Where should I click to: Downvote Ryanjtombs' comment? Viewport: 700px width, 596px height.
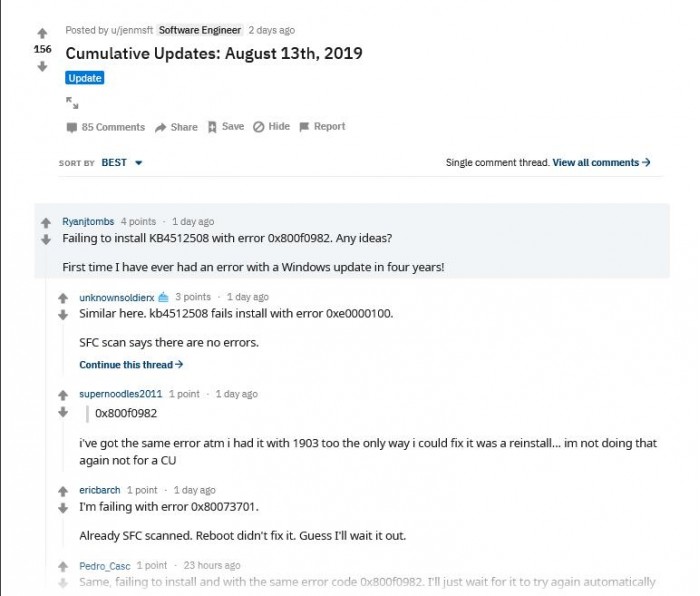coord(45,240)
